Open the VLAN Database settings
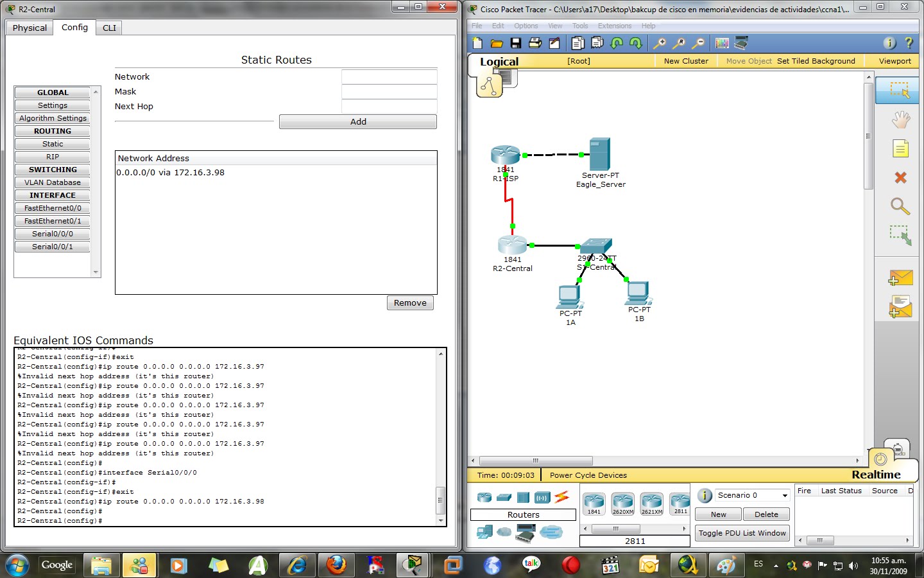Screen dimensions: 924x578 coord(53,182)
